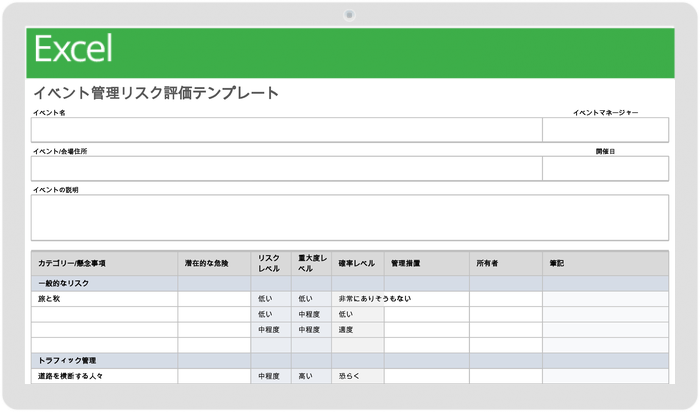
Task: Select the 開催日 date box
Action: click(x=605, y=168)
